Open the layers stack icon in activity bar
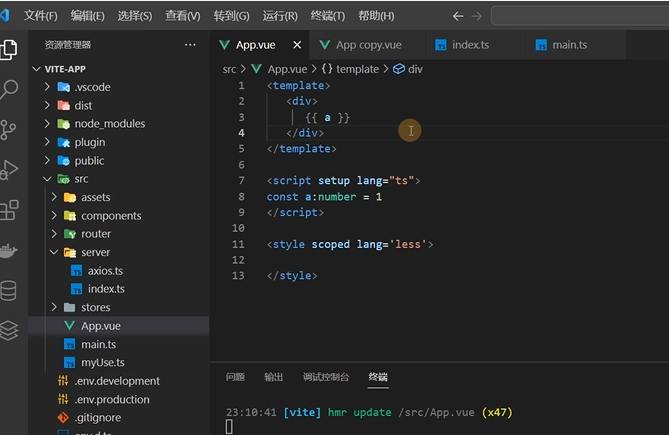The height and width of the screenshot is (435, 669). (9, 331)
